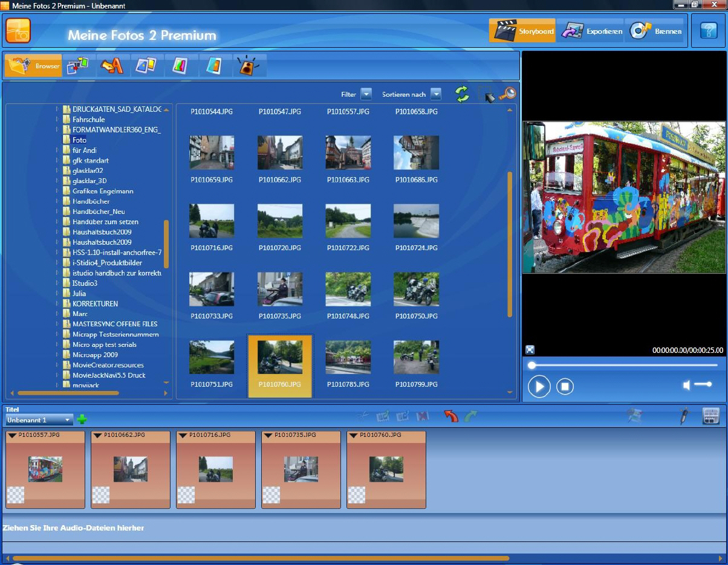Click the microphone narration icon

[684, 416]
